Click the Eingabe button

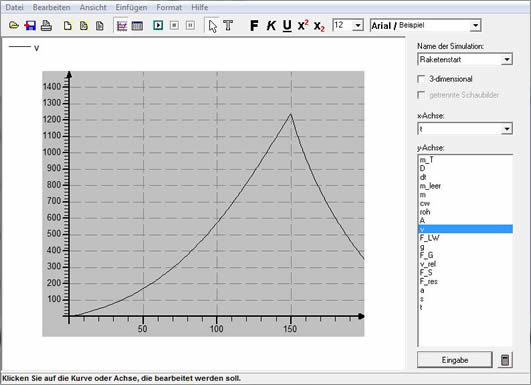pyautogui.click(x=455, y=360)
